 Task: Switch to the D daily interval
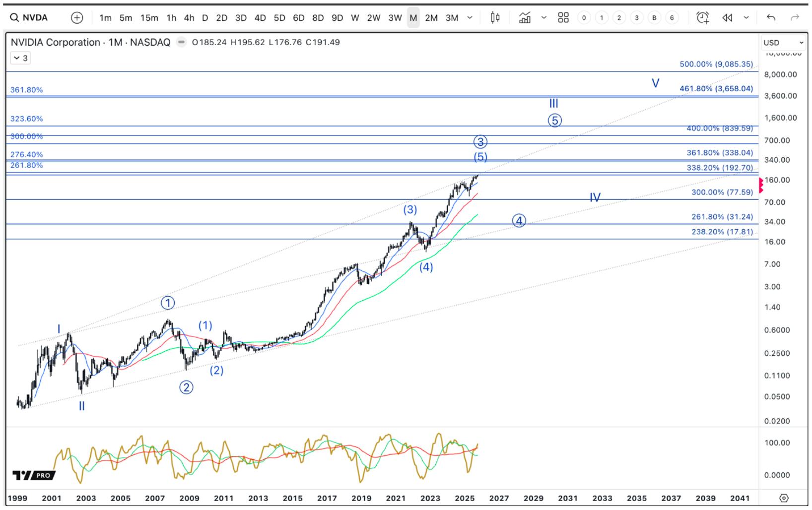pyautogui.click(x=205, y=18)
